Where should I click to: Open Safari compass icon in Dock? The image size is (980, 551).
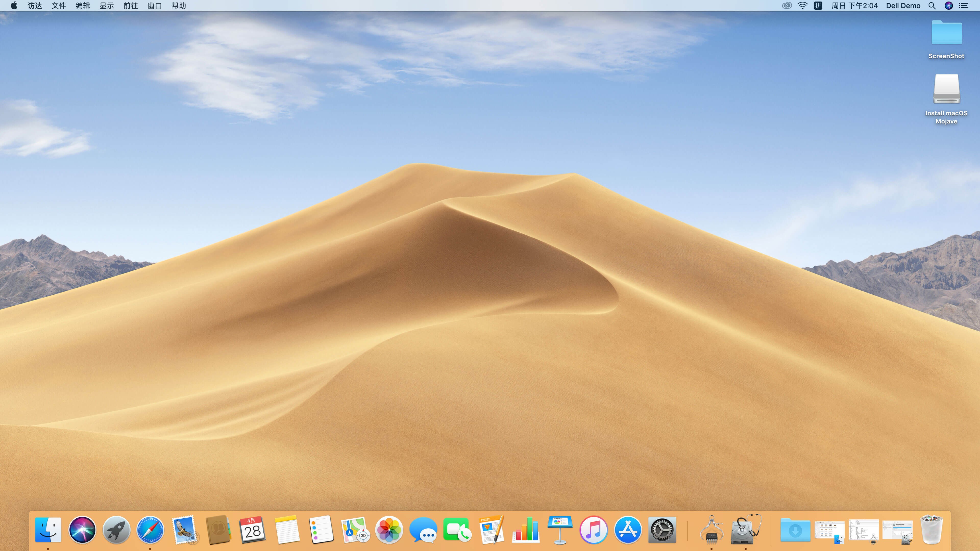[x=150, y=529]
